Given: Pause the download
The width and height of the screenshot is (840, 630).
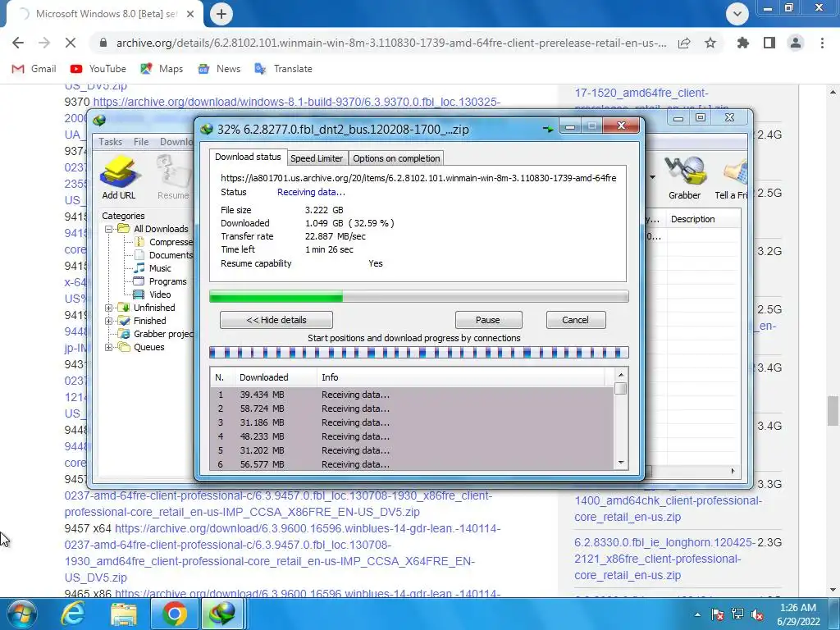Looking at the screenshot, I should pos(488,320).
